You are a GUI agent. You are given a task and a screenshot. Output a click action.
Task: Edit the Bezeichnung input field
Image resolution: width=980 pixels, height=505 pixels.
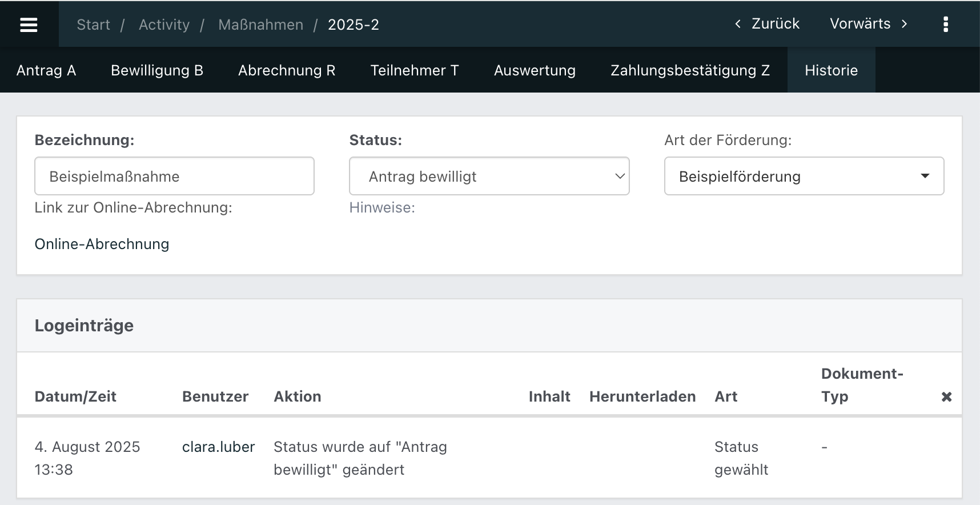tap(174, 176)
